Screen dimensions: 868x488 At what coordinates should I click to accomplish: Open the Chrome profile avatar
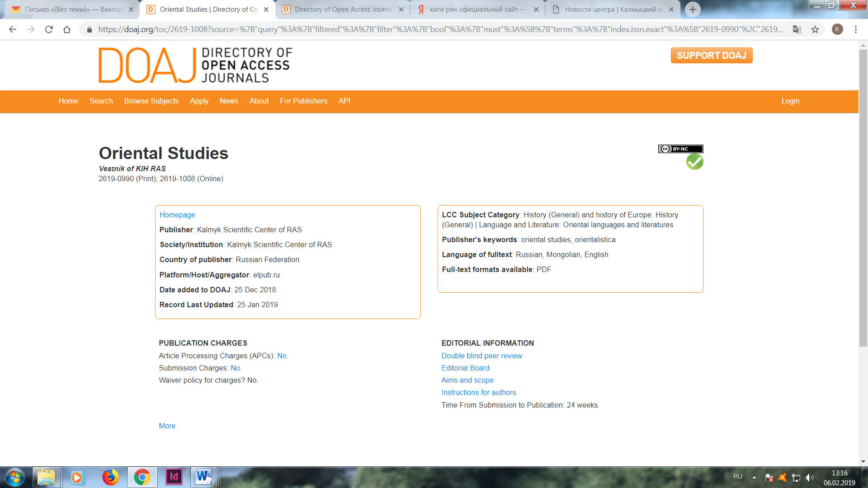click(837, 29)
